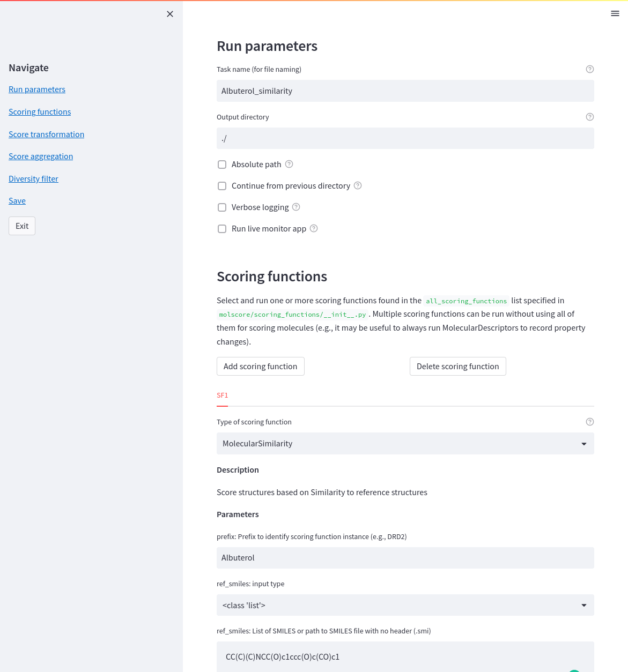Enable Verbose logging checkbox
The image size is (628, 672).
222,207
